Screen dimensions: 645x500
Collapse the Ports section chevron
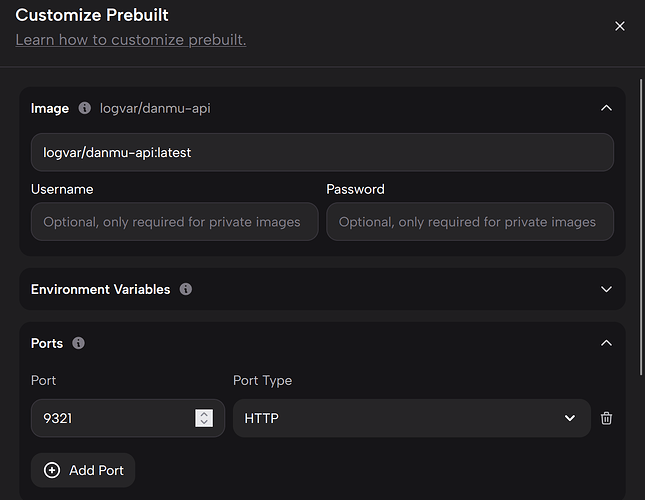[605, 343]
